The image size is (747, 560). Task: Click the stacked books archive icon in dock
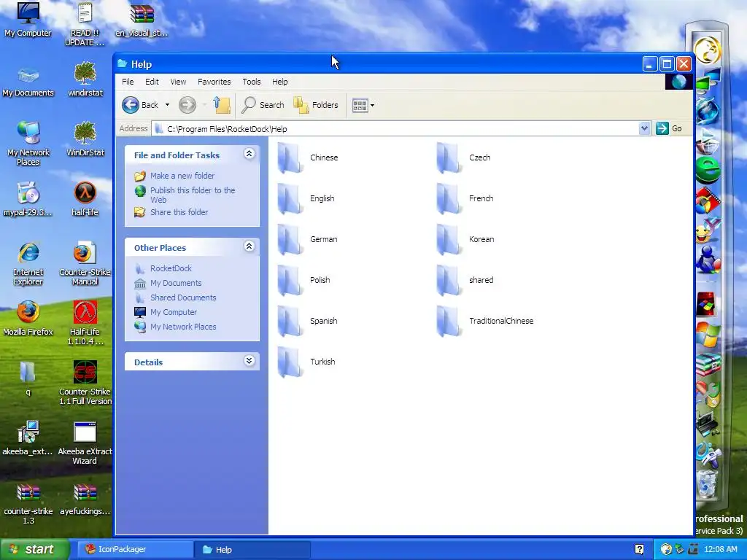[708, 365]
